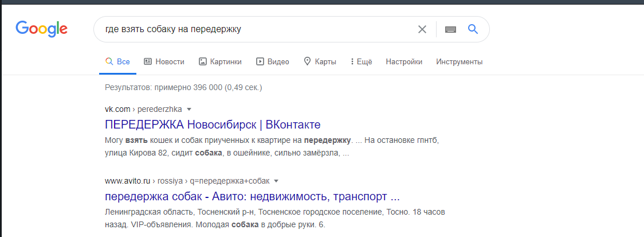The image size is (644, 237).
Task: Open the on-screen keyboard icon
Action: 450,29
